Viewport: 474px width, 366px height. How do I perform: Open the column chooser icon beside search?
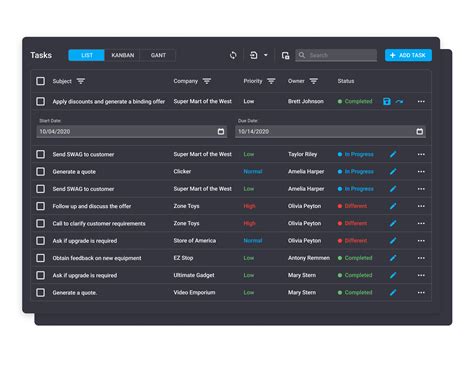click(x=285, y=56)
